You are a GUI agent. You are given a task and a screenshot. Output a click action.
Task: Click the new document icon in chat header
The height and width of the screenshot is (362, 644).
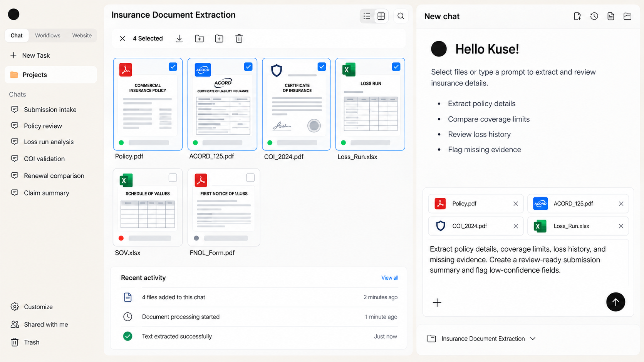(577, 16)
